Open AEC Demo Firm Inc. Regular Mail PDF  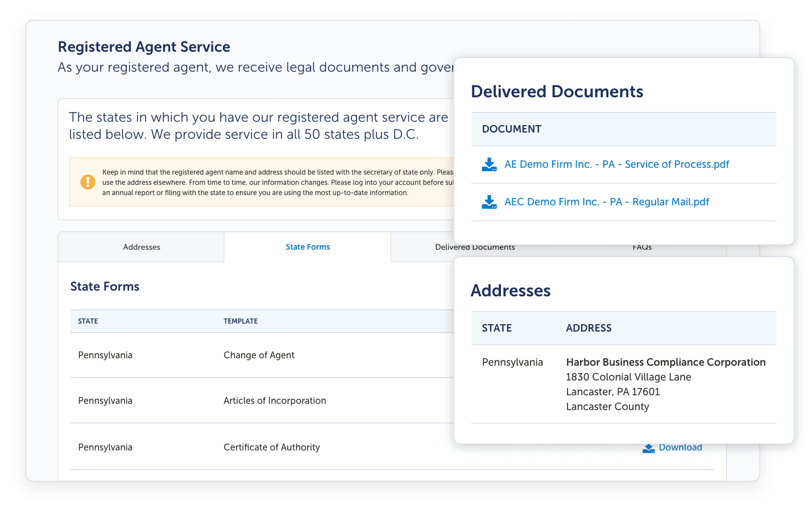click(x=607, y=202)
